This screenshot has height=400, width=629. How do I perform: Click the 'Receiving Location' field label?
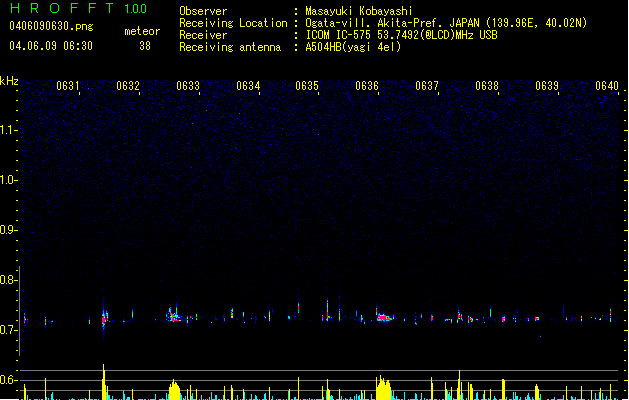233,23
